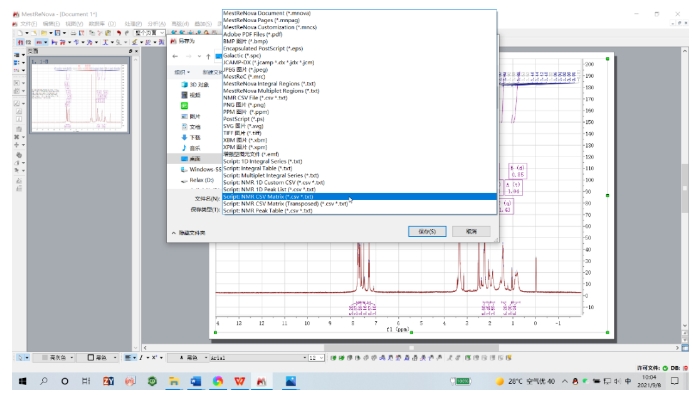The width and height of the screenshot is (693, 395).
Task: Select NMR CSV File (*.csv *.txt) type
Action: (x=359, y=98)
